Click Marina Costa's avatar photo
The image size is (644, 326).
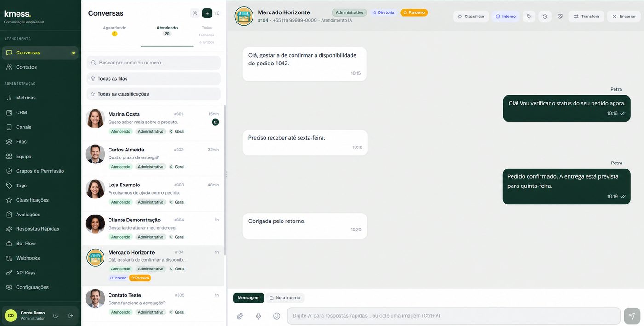tap(95, 118)
